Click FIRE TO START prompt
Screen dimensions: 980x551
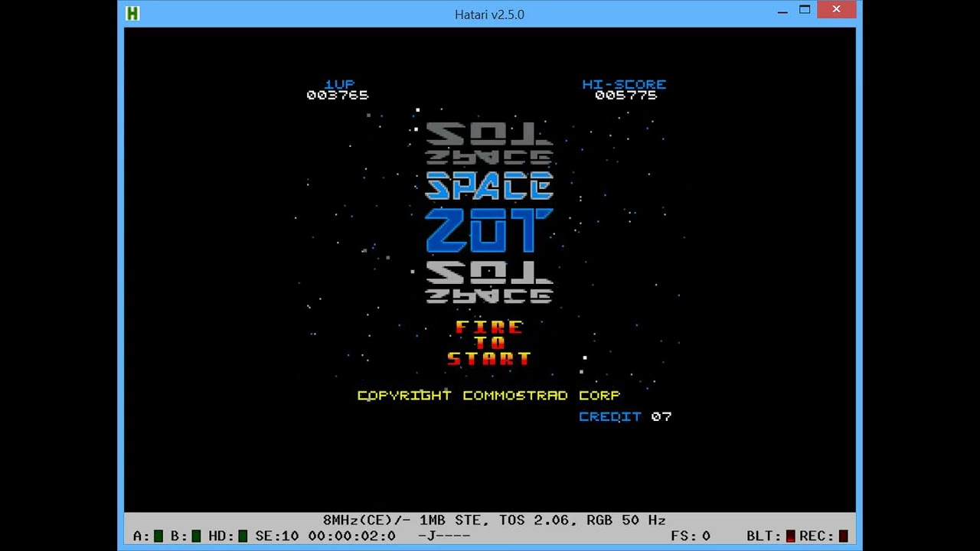coord(489,343)
